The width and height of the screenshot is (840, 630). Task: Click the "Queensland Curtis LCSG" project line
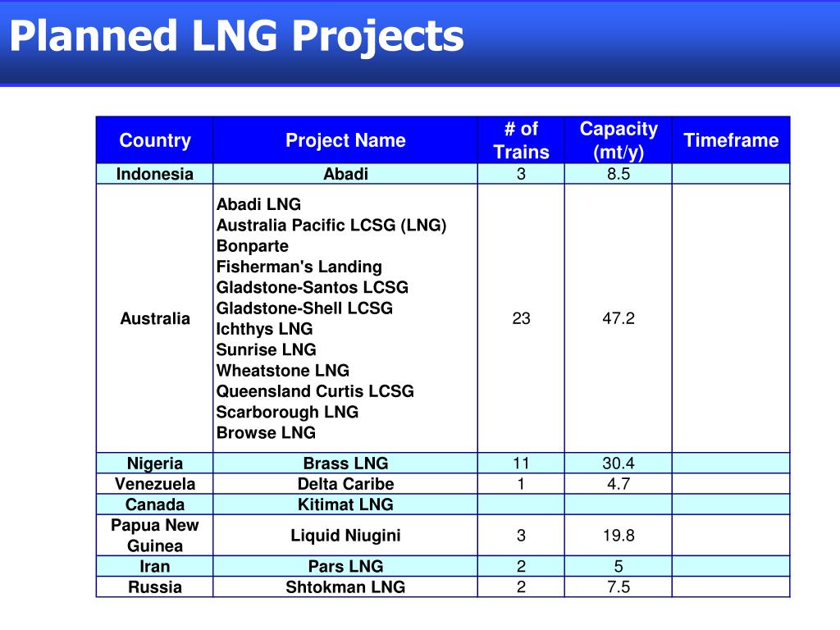[x=316, y=391]
